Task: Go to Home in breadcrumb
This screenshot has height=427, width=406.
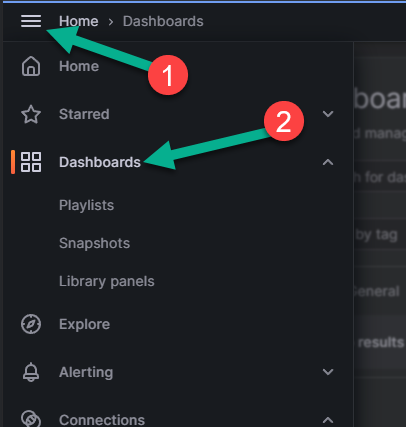Action: [x=79, y=21]
